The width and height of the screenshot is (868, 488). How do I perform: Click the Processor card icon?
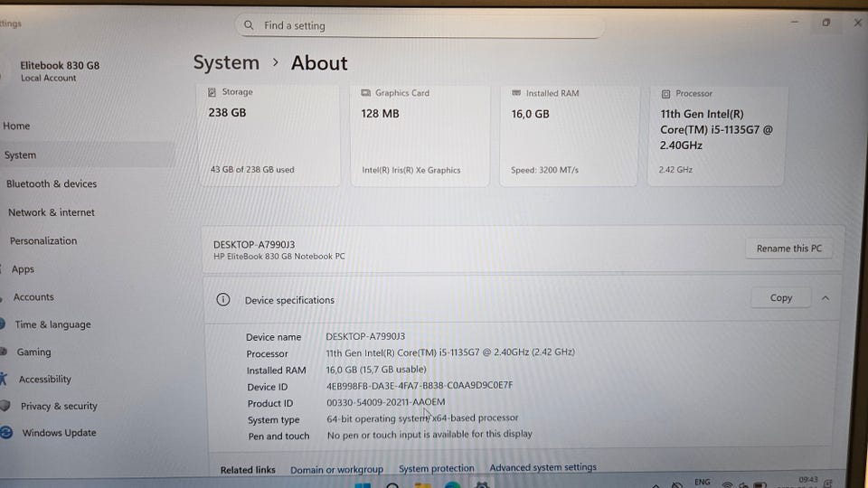[x=666, y=94]
